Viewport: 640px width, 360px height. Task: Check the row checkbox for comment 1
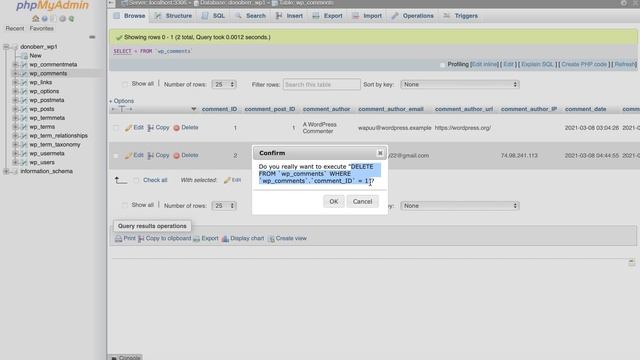(x=116, y=128)
